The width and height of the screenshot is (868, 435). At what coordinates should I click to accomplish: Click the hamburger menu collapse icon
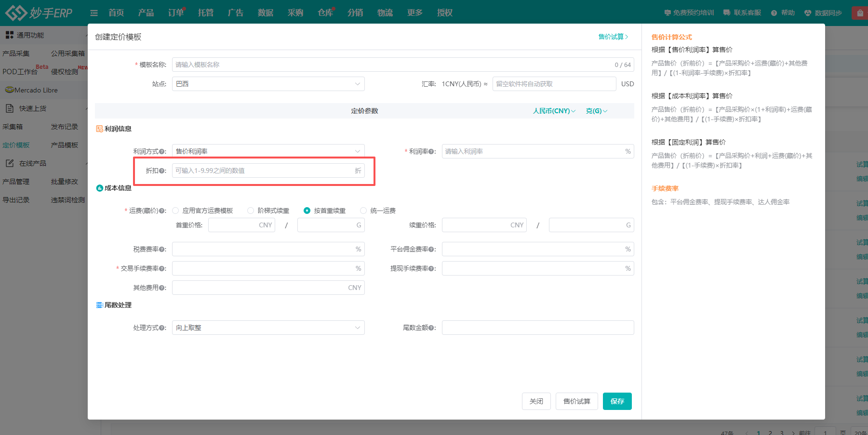coord(94,13)
